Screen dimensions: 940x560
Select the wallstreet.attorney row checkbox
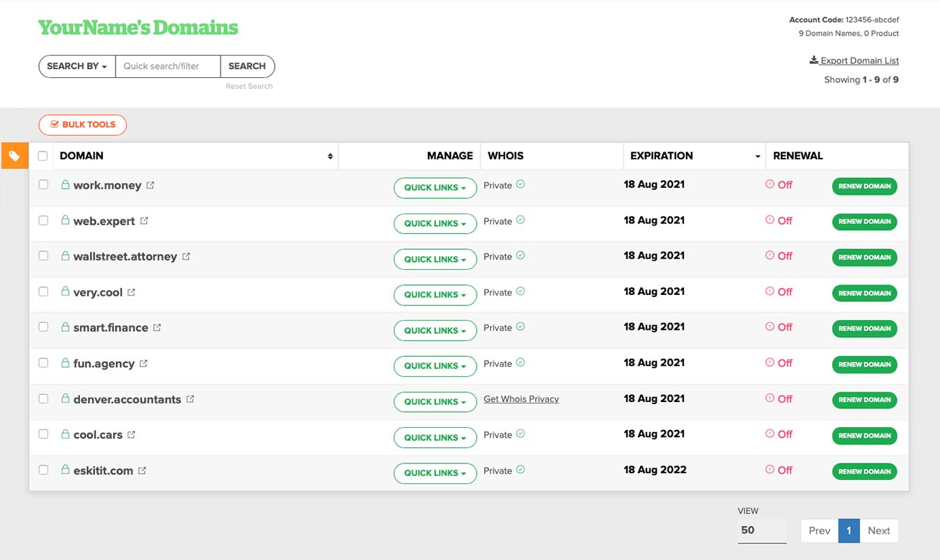click(x=43, y=255)
